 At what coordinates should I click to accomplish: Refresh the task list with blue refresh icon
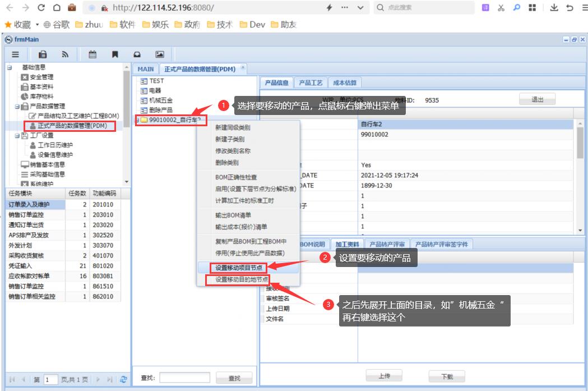click(x=123, y=379)
